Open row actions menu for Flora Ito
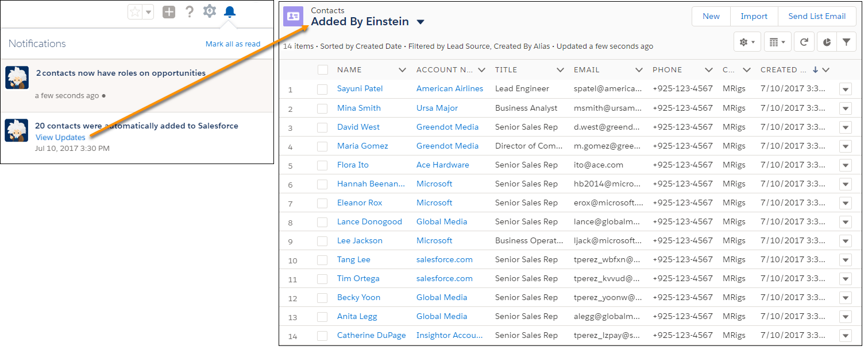868x354 pixels. 845,165
